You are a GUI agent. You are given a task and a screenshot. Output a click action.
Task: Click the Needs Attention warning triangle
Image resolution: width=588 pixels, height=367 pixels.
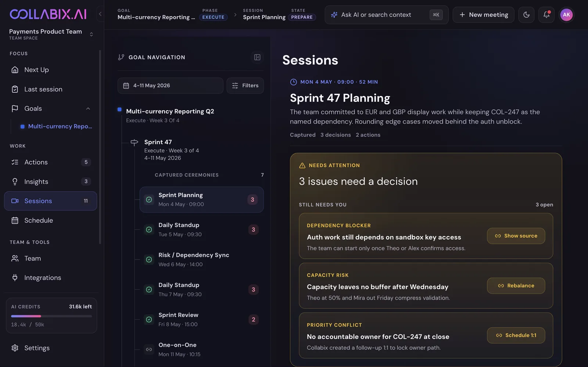pyautogui.click(x=302, y=165)
